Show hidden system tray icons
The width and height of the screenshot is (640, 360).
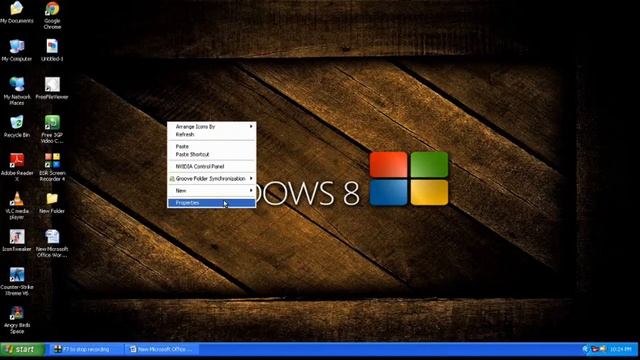tap(585, 349)
